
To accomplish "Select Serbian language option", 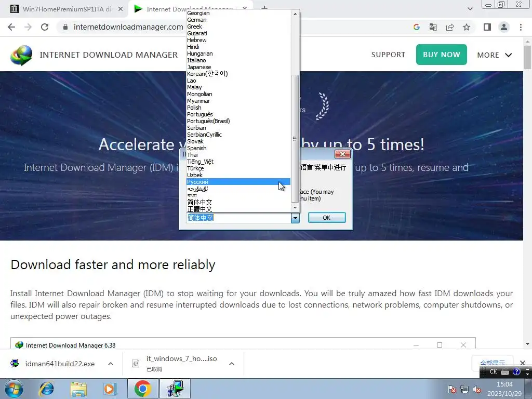I will (238, 128).
